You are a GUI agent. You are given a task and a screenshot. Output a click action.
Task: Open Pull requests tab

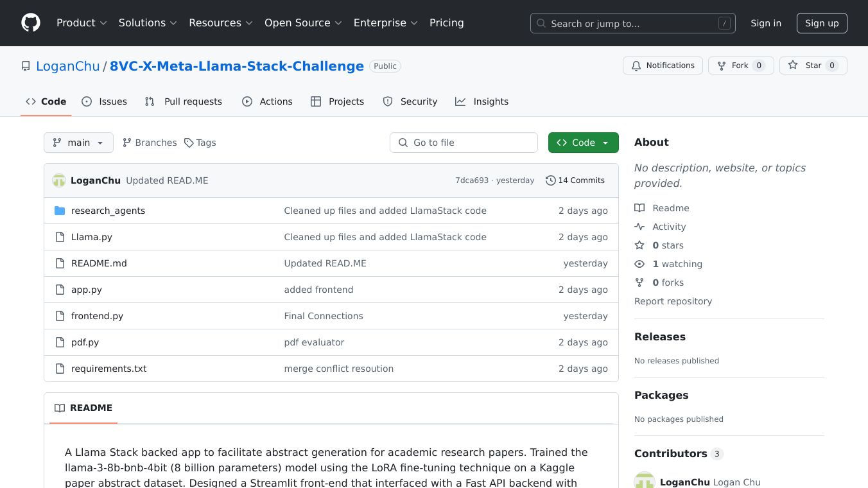pos(184,101)
